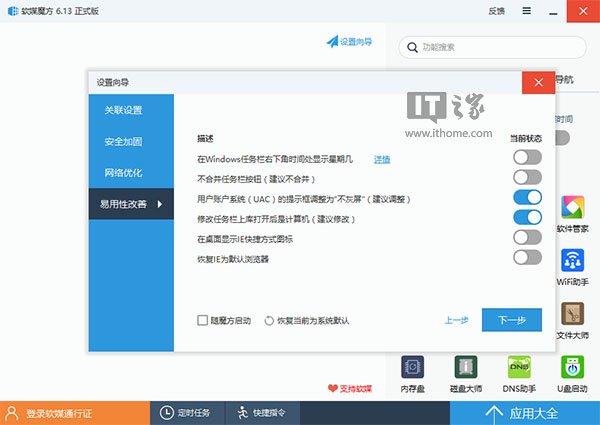Click the 描述 column header

point(205,138)
